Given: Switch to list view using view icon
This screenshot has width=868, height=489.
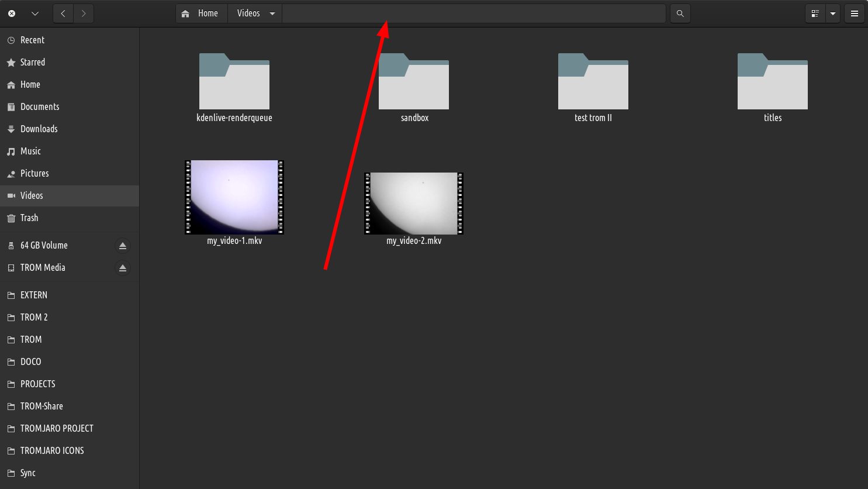Looking at the screenshot, I should coord(815,13).
